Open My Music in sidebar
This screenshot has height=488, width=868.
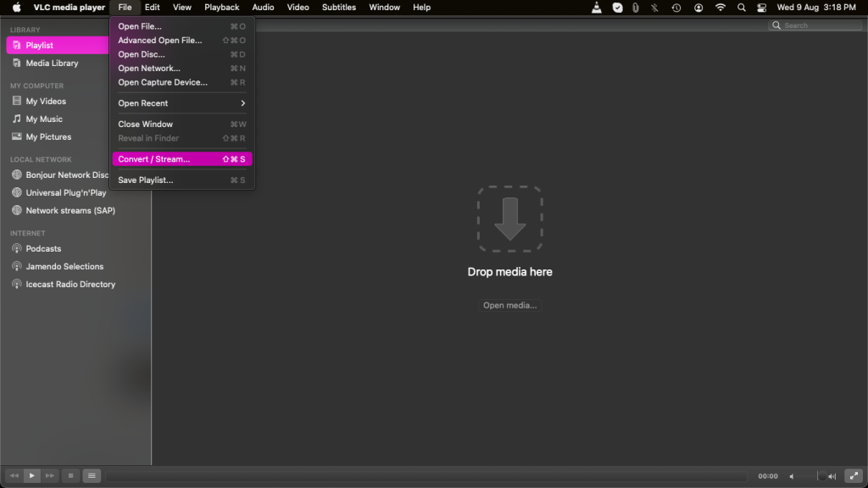click(44, 119)
